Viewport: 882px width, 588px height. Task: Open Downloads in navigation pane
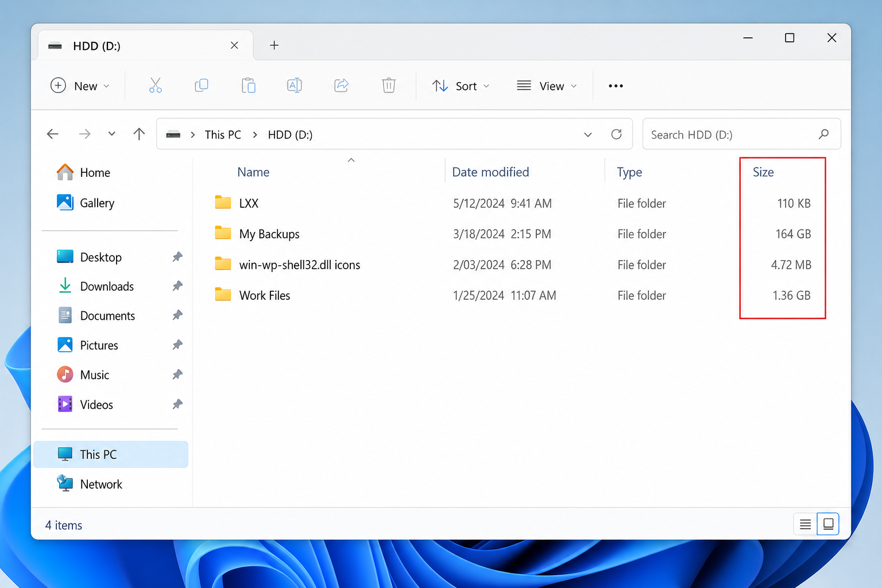pos(95,286)
